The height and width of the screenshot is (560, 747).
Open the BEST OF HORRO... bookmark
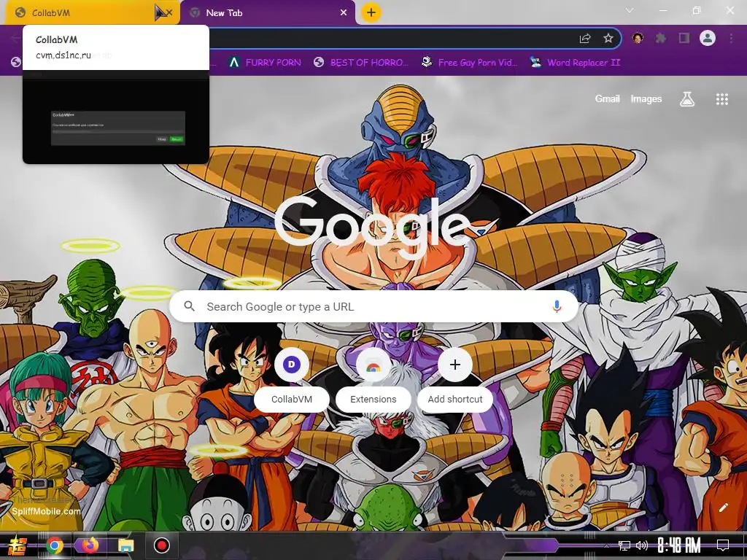(362, 63)
